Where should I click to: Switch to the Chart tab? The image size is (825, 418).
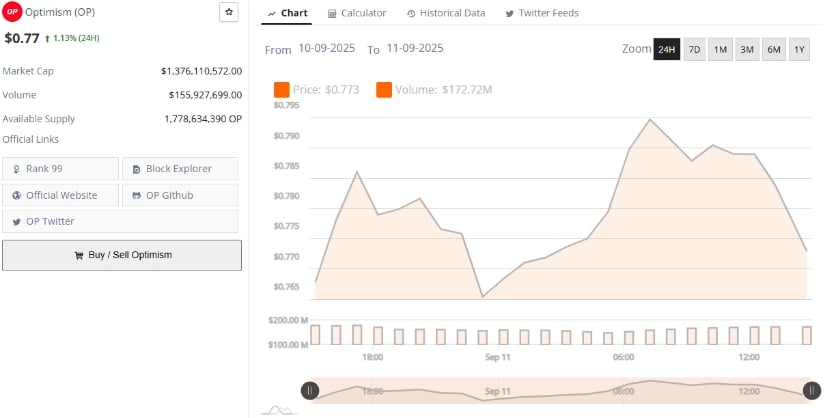(287, 13)
